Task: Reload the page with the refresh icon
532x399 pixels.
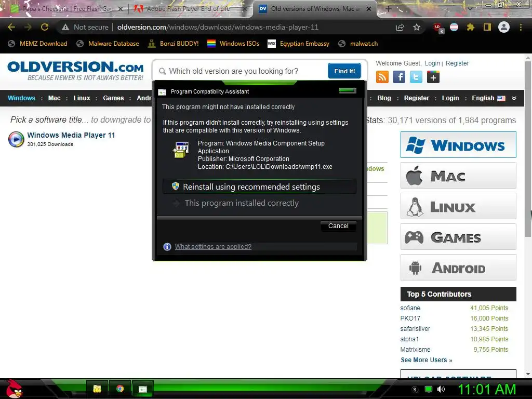Action: [45, 27]
